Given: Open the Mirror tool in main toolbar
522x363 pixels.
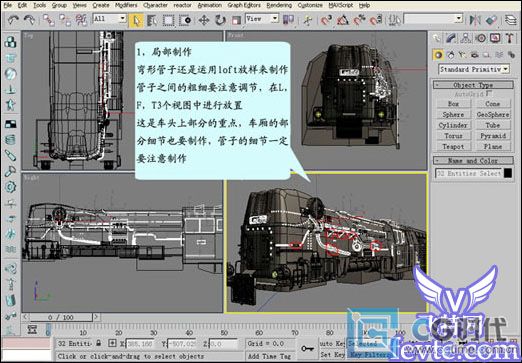Looking at the screenshot, I should tap(475, 20).
